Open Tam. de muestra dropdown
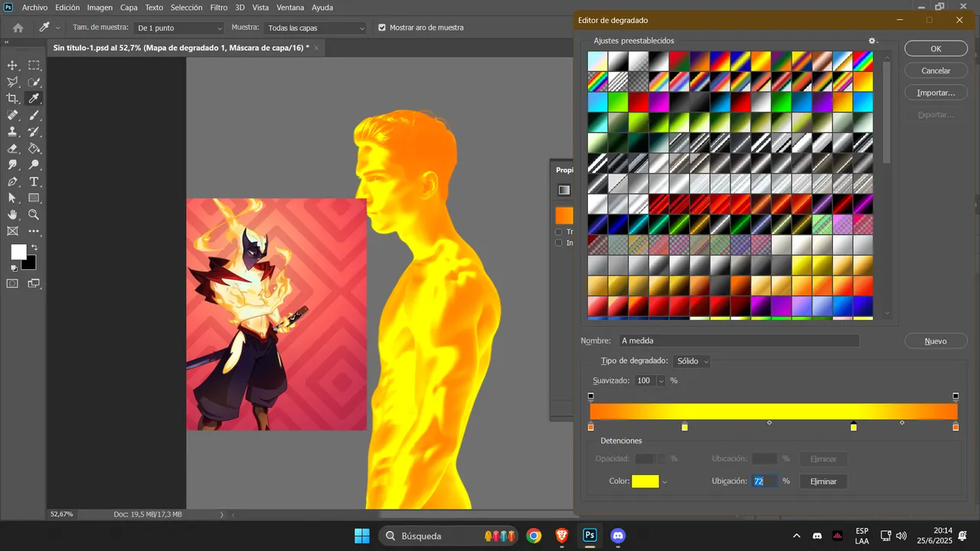This screenshot has width=980, height=551. [x=179, y=28]
